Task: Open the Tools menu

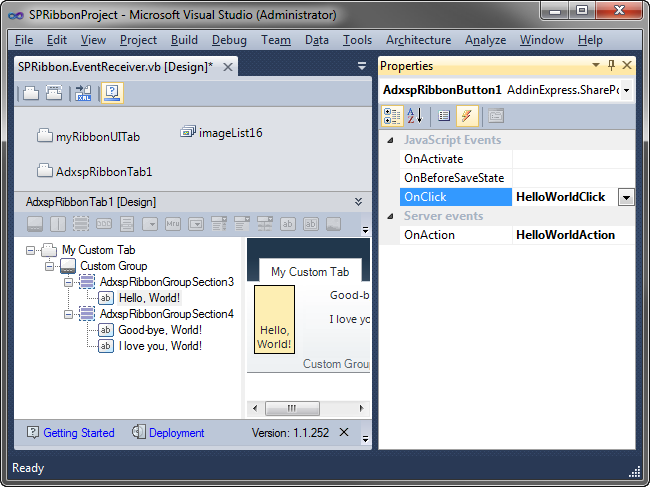Action: (x=357, y=40)
